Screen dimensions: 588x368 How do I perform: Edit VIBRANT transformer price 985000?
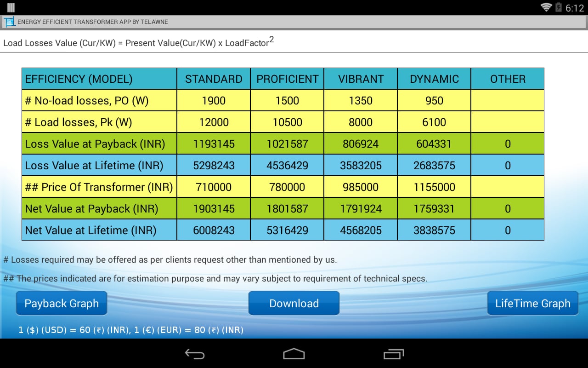361,187
